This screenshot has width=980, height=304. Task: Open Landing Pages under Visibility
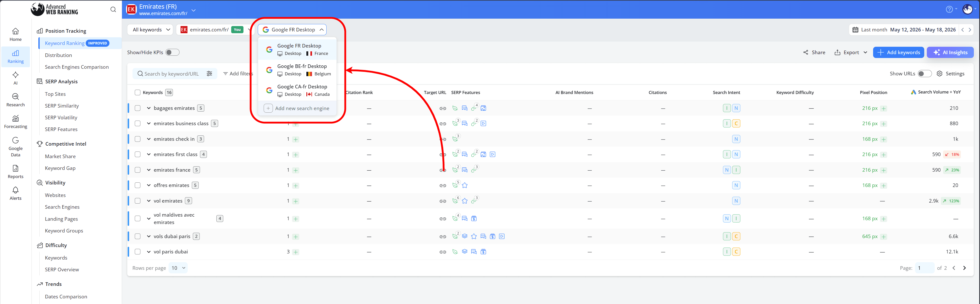61,219
